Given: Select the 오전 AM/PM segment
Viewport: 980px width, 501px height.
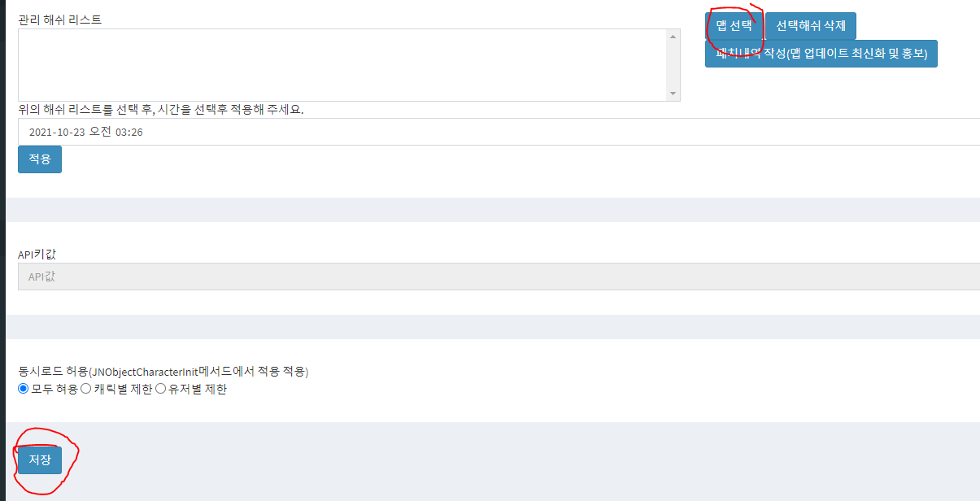Looking at the screenshot, I should coord(100,132).
